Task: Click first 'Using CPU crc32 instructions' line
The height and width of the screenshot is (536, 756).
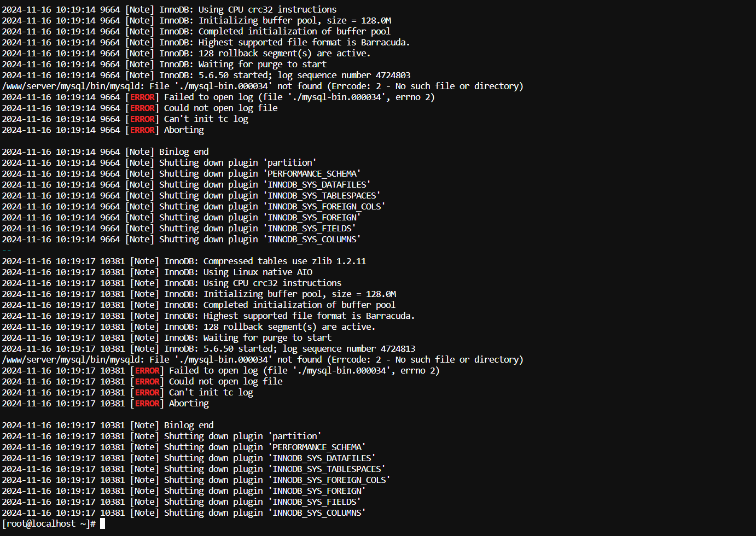Action: click(169, 10)
